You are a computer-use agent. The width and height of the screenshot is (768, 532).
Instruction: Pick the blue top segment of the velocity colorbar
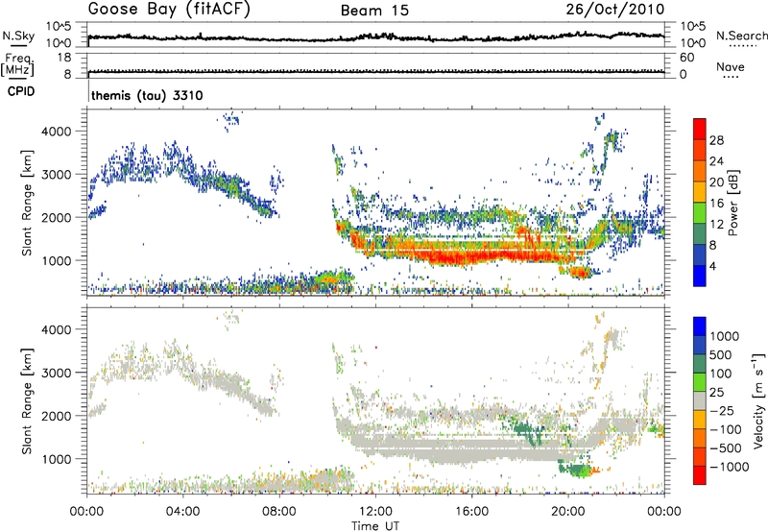coord(700,326)
